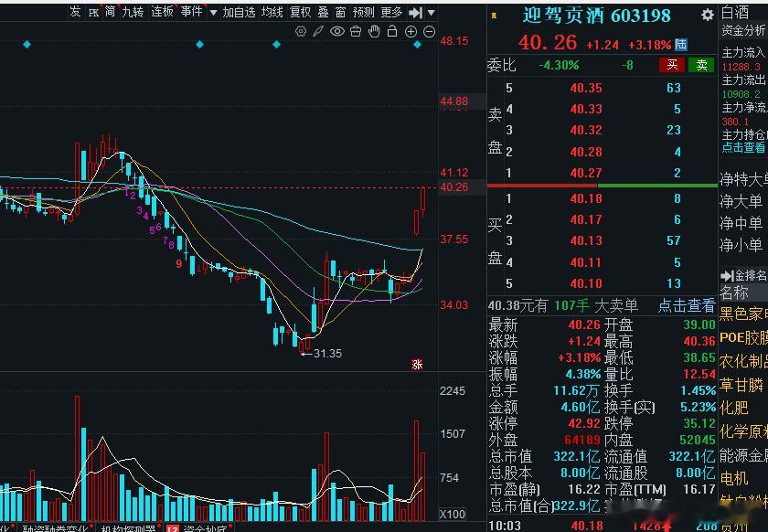This screenshot has height=532, width=768.
Task: Click first cyan diamond event marker
Action: 27,45
